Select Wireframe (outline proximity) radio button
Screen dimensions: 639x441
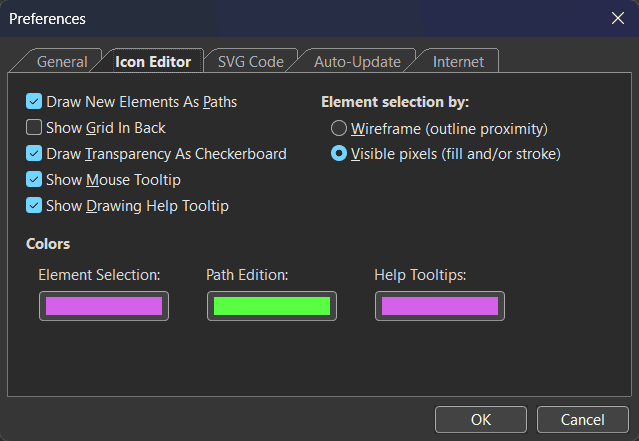pos(339,128)
